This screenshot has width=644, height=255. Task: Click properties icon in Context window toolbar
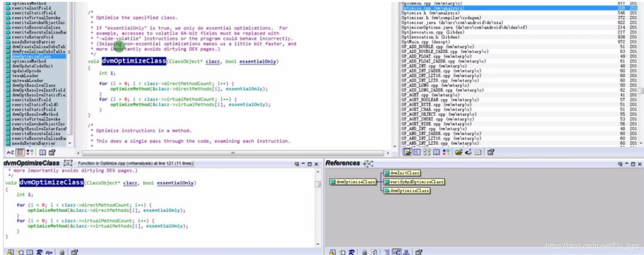click(x=74, y=252)
